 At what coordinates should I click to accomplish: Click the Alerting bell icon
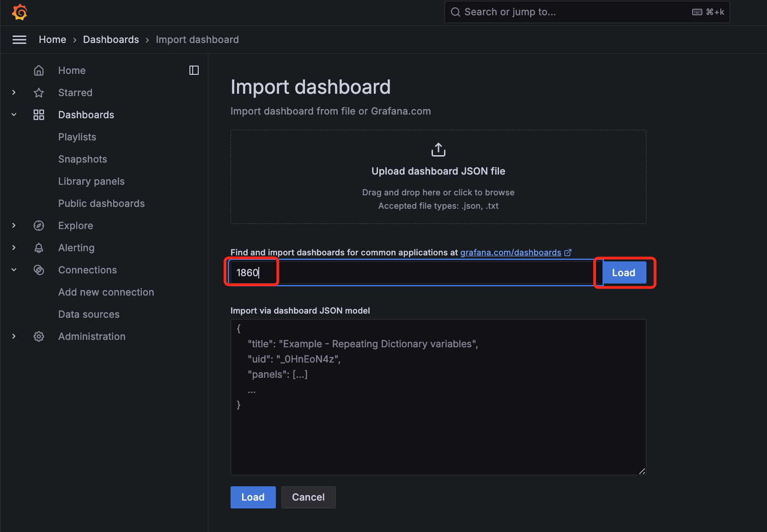(39, 248)
